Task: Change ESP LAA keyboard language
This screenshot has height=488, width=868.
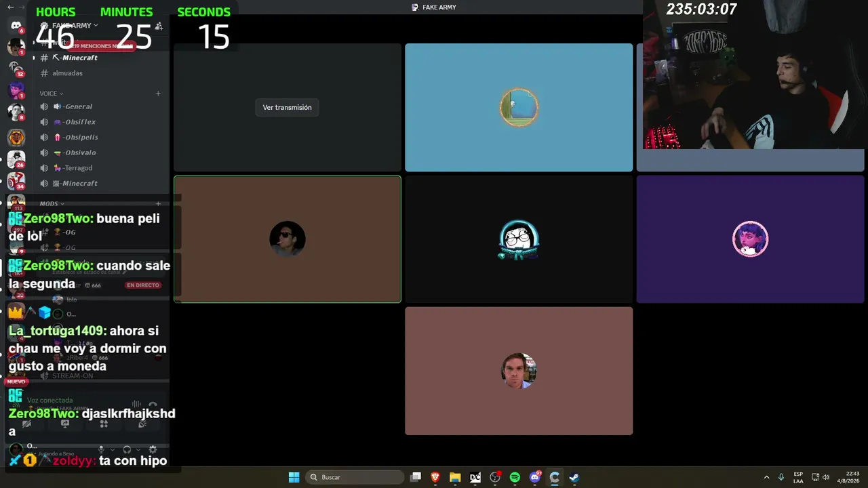Action: [x=798, y=477]
